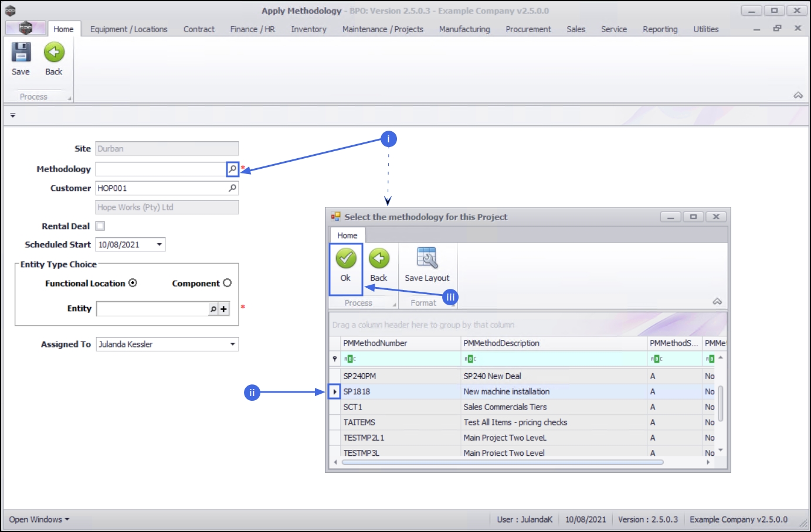Click the grid's vertical scrollbar thumb
This screenshot has width=811, height=532.
(x=721, y=403)
